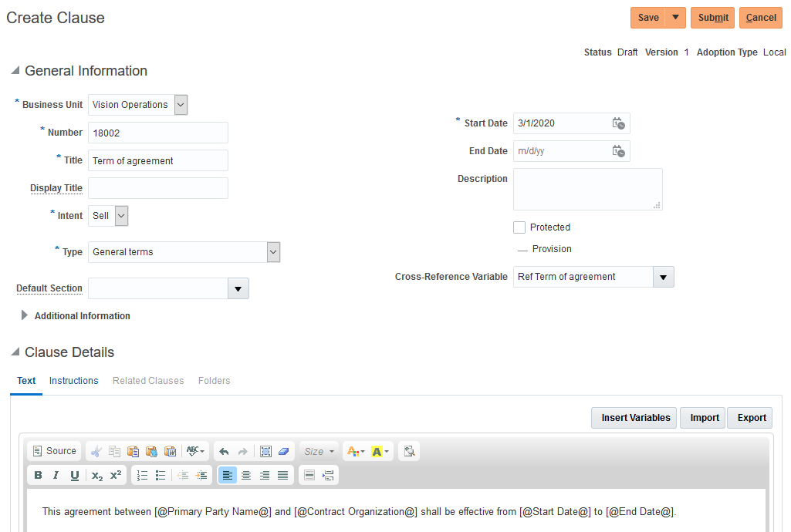Image resolution: width=791 pixels, height=532 pixels.
Task: Toggle Bold formatting
Action: coord(38,475)
